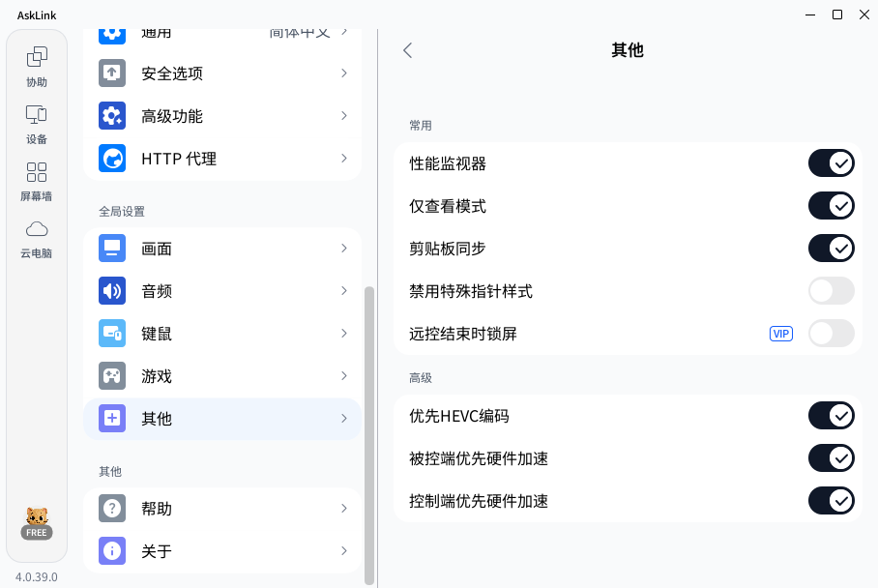This screenshot has height=588, width=878.
Task: Click the HTTP 代理 globe icon
Action: pyautogui.click(x=112, y=159)
